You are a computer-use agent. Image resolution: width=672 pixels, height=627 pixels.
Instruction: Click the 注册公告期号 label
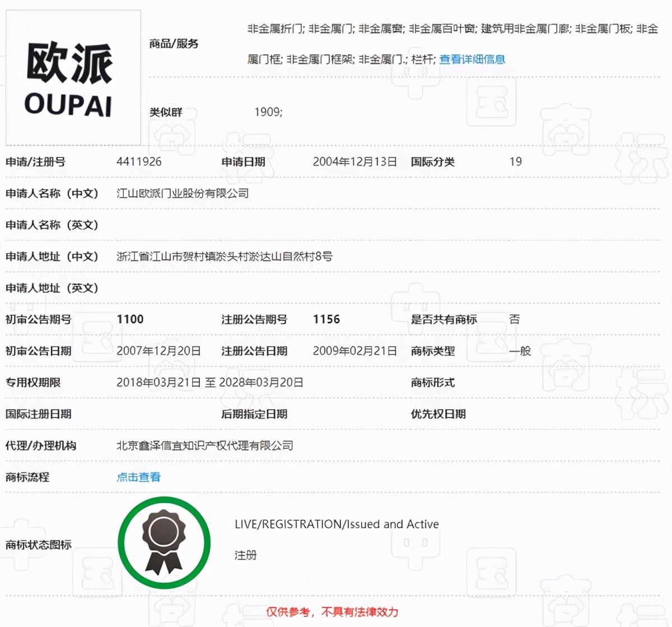tap(254, 319)
